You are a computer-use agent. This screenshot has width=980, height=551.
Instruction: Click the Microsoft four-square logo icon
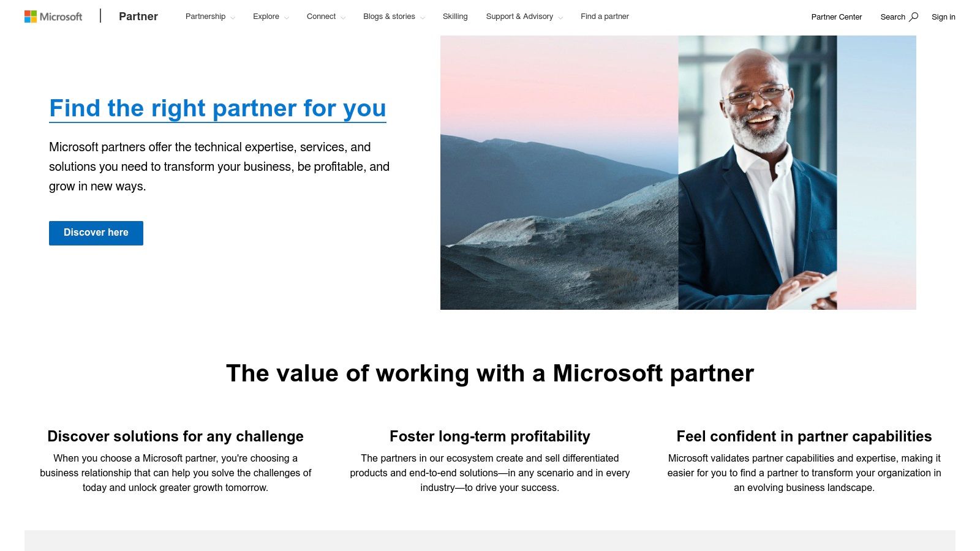tap(29, 15)
